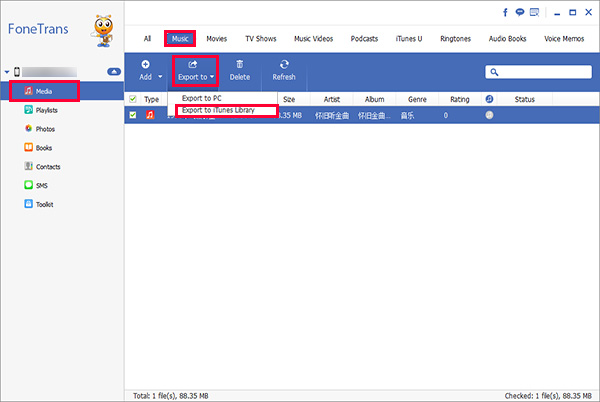Click the red music type icon in row
The width and height of the screenshot is (600, 402).
click(150, 115)
